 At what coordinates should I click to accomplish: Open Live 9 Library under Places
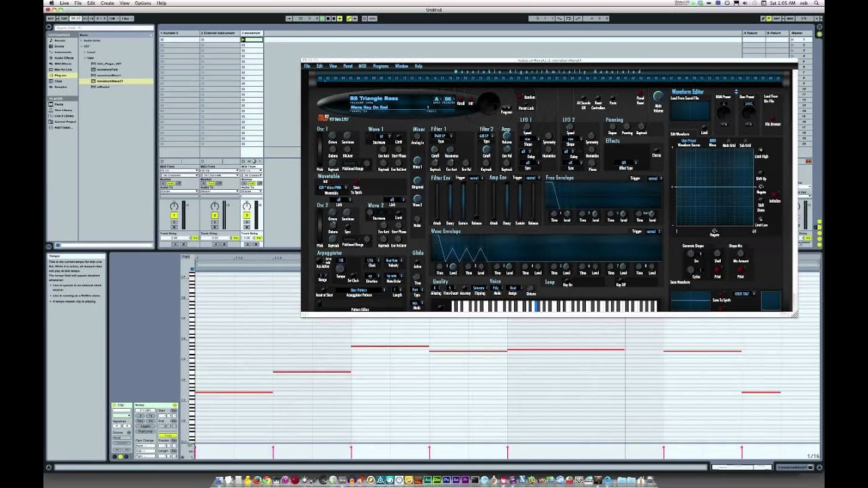[x=64, y=116]
